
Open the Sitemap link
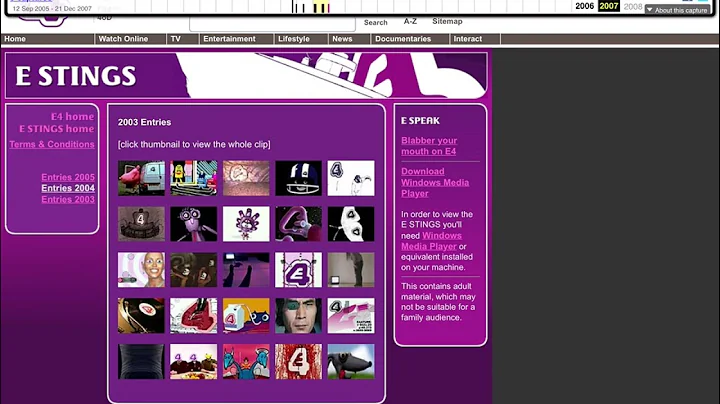pyautogui.click(x=447, y=21)
